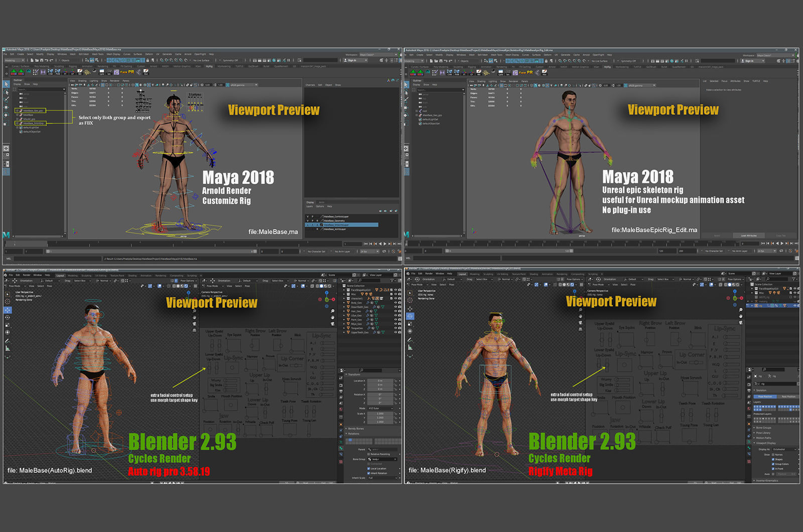Open Workspace dropdown in MaleBase.ma Maya window
Viewport: 803px width, 532px height.
(x=378, y=55)
